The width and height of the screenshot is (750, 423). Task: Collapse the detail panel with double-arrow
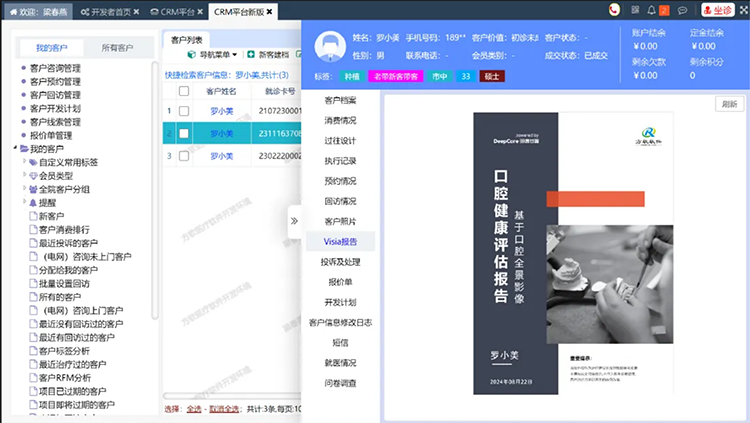294,220
